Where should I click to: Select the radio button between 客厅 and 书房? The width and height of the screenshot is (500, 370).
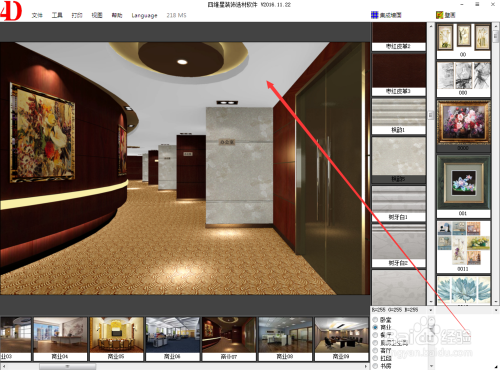pyautogui.click(x=375, y=358)
